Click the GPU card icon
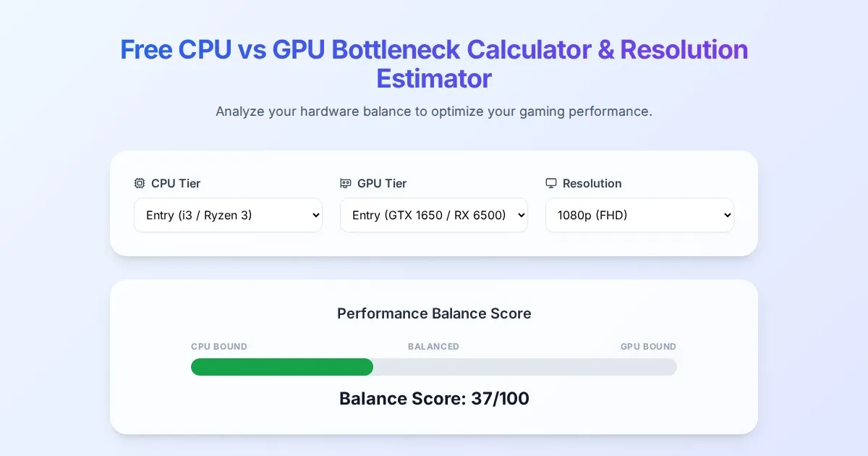Viewport: 868px width, 456px height. (346, 183)
